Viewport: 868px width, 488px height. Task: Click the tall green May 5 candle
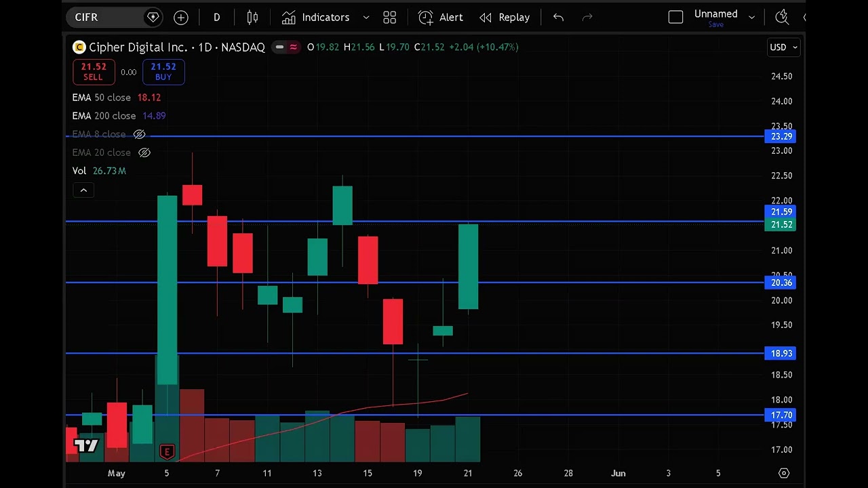(x=167, y=291)
